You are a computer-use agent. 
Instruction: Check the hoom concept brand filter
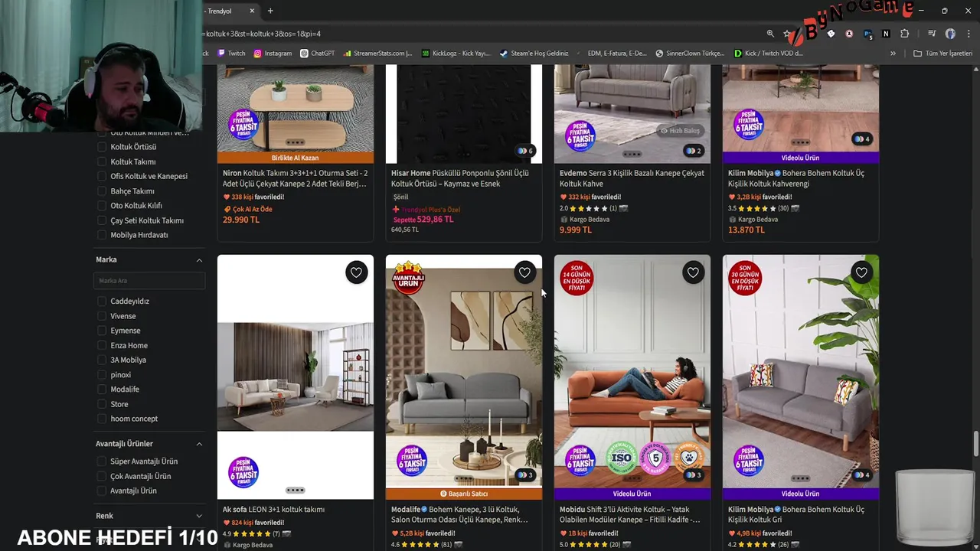101,419
